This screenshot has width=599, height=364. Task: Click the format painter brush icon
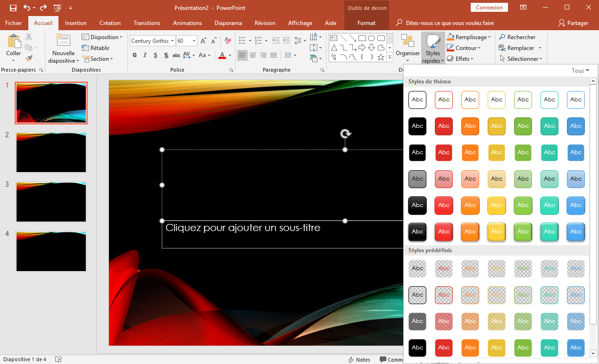point(29,58)
